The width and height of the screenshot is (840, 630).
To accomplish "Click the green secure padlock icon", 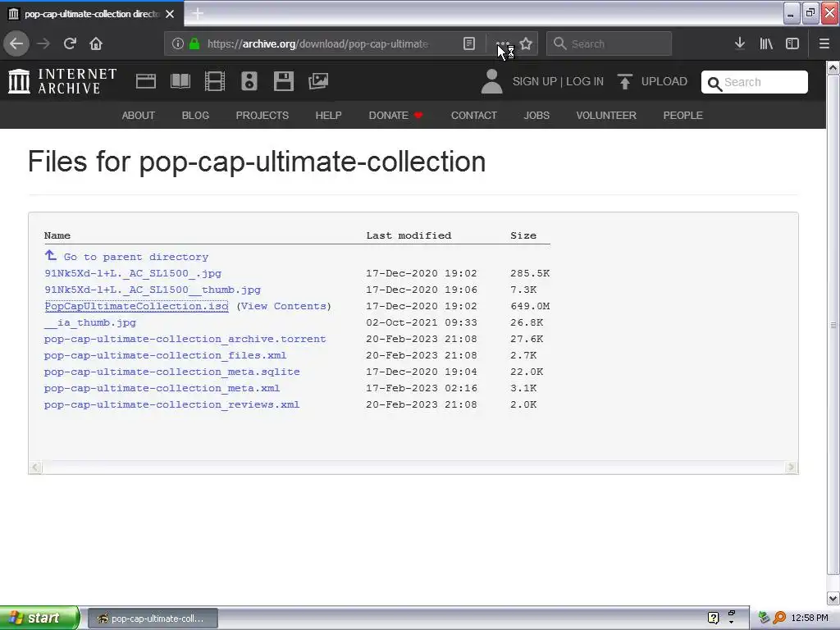I will (x=194, y=43).
